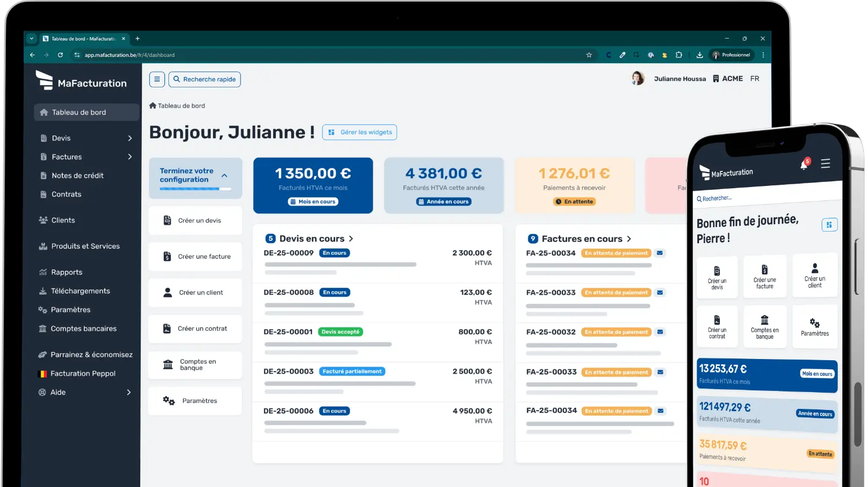Open the browser tab search dropdown
868x487 pixels.
(x=32, y=39)
